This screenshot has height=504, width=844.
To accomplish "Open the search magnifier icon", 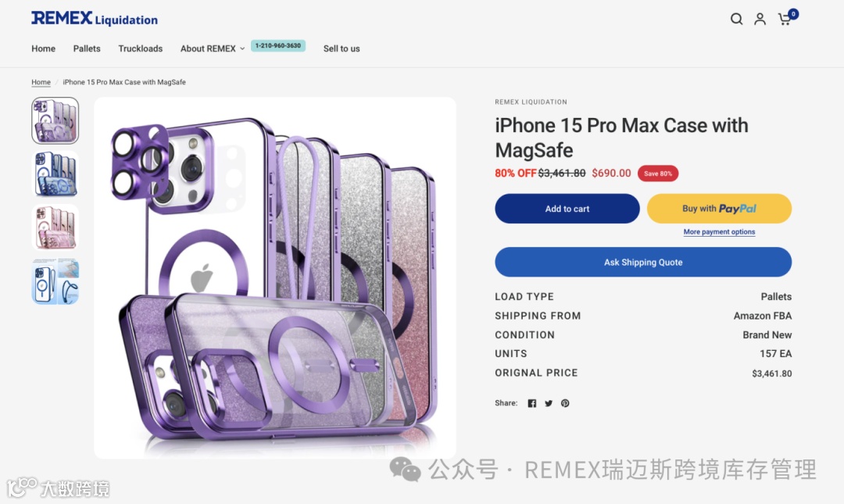I will coord(736,20).
